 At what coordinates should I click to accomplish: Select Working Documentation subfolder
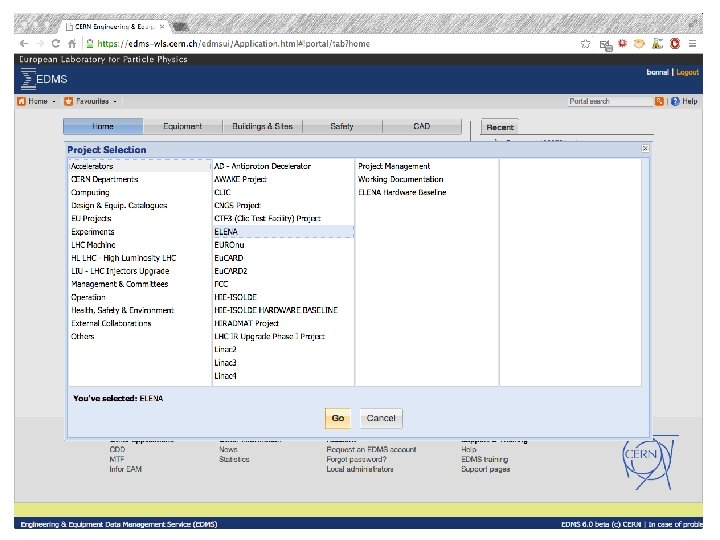(427, 179)
